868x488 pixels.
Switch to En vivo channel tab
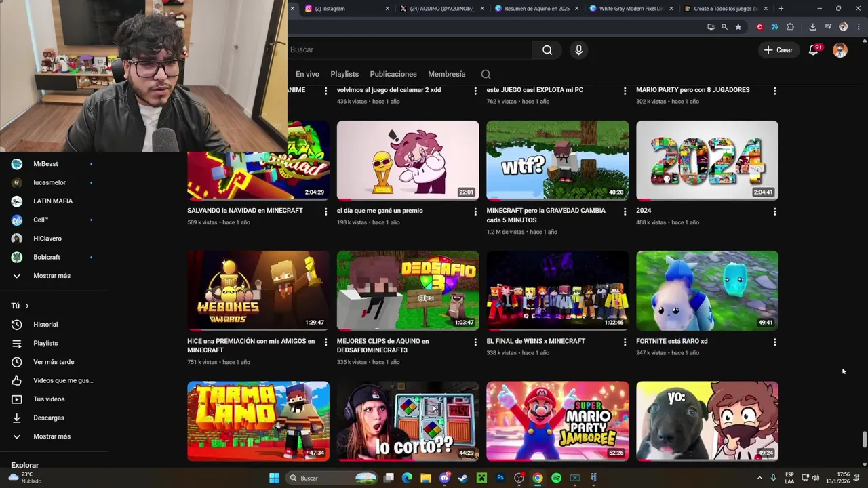pos(307,74)
